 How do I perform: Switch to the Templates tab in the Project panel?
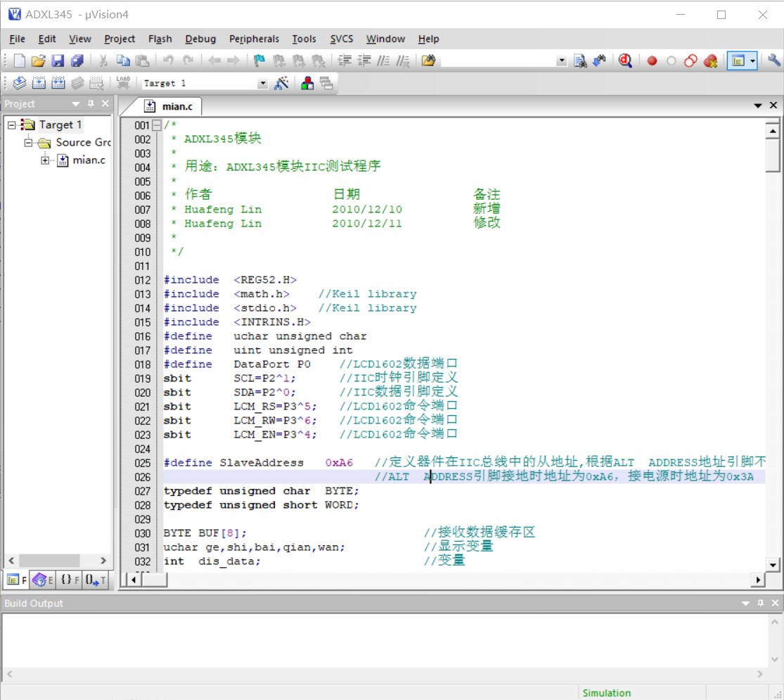[x=96, y=580]
